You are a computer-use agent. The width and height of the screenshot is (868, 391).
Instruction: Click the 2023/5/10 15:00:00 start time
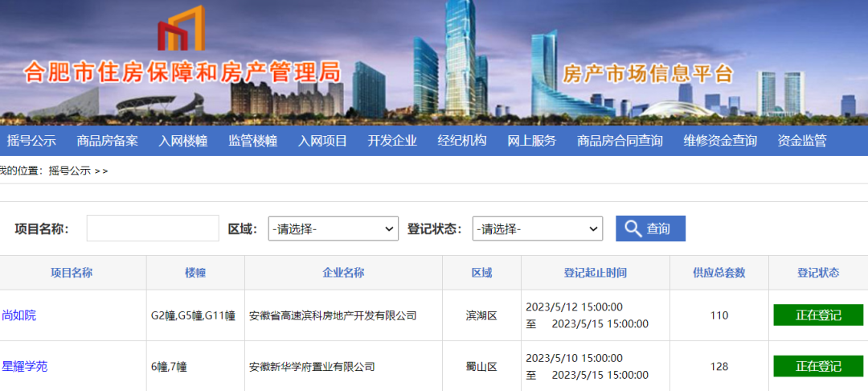(574, 358)
